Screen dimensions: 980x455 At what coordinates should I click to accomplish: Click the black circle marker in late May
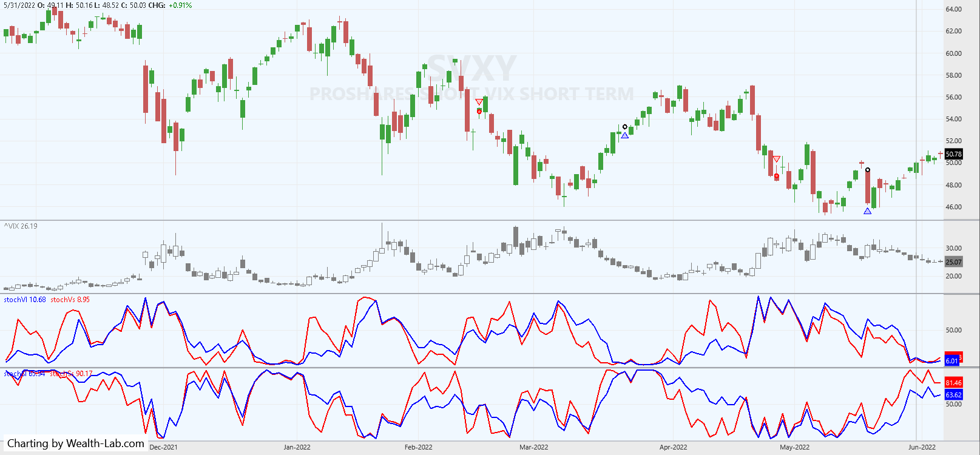coord(868,170)
